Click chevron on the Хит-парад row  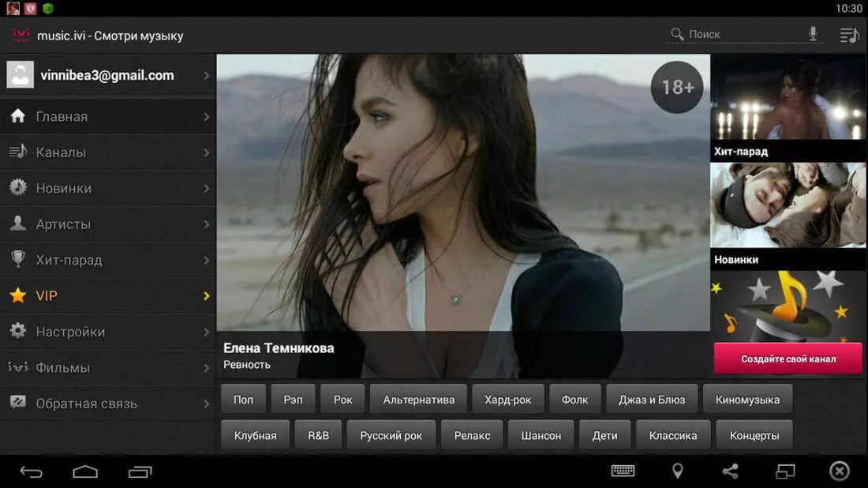pyautogui.click(x=207, y=260)
